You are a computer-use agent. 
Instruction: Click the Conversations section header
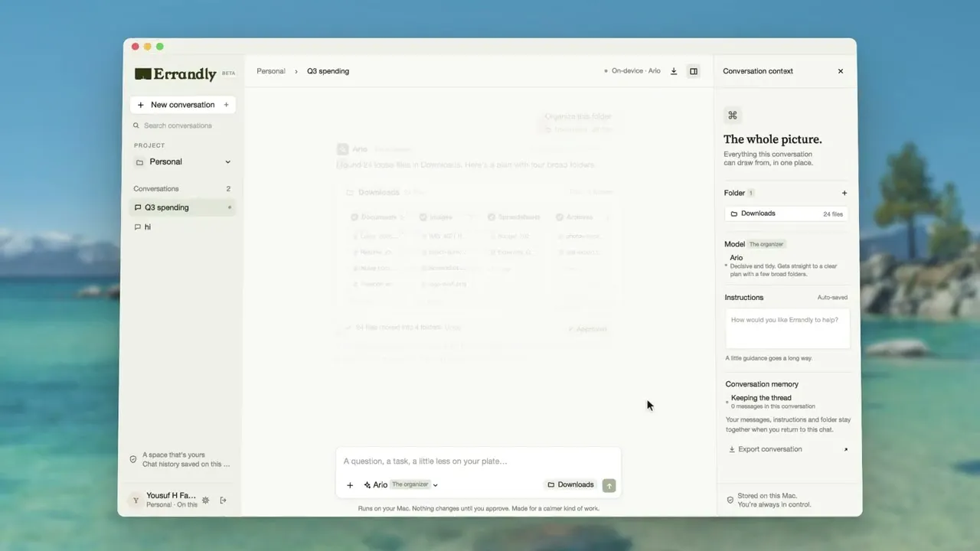coord(156,189)
